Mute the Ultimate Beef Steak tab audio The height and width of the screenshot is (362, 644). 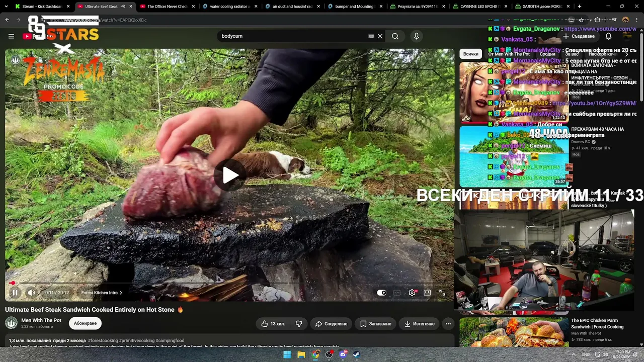[123, 7]
